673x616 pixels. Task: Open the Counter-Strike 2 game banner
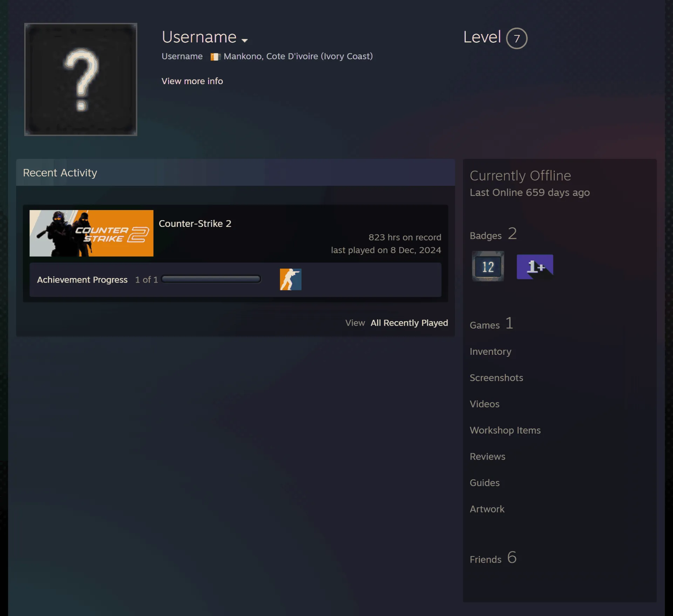(91, 233)
